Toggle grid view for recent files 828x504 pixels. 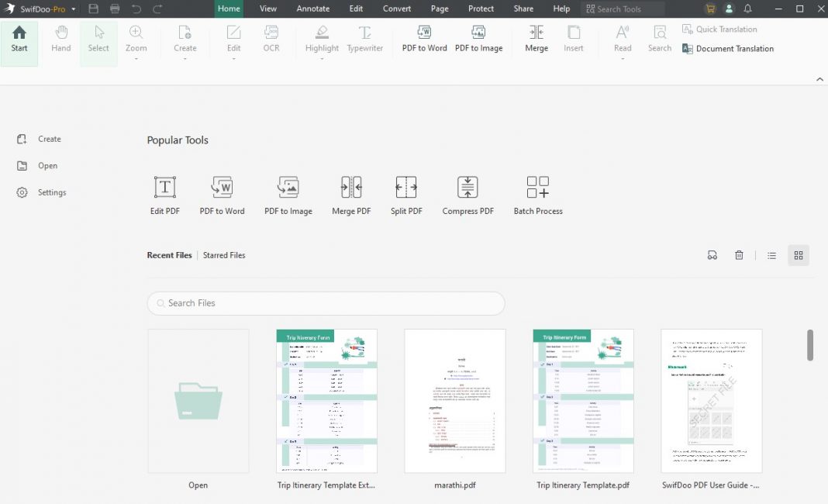click(x=798, y=254)
